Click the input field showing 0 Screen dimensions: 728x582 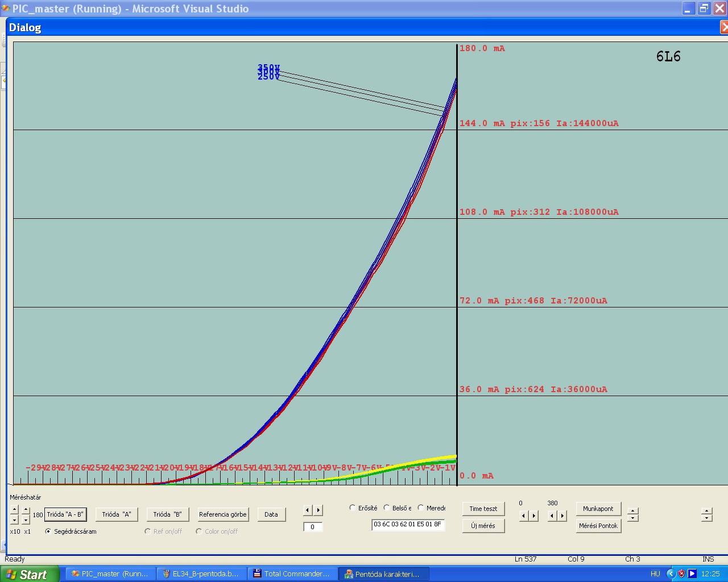[x=313, y=527]
